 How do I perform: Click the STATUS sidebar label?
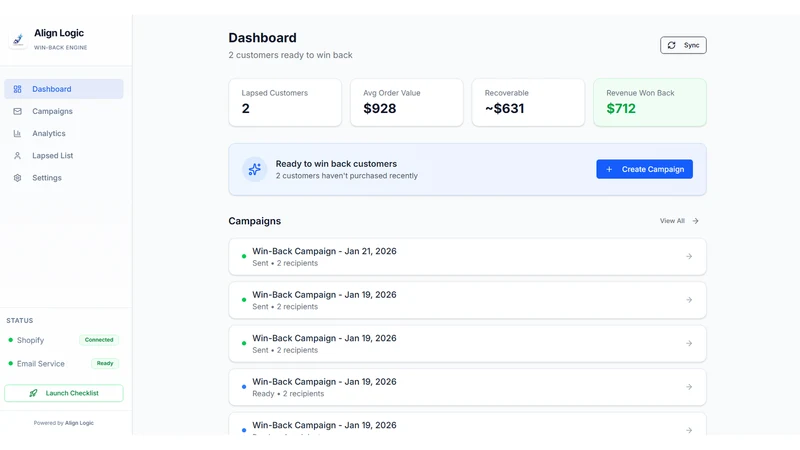click(19, 320)
